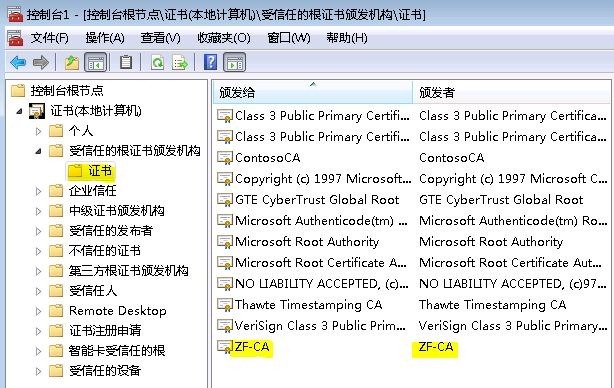The width and height of the screenshot is (614, 388).
Task: Click NO LIABILITY ACCEPTED, (c)97 issuer cell
Action: click(513, 283)
